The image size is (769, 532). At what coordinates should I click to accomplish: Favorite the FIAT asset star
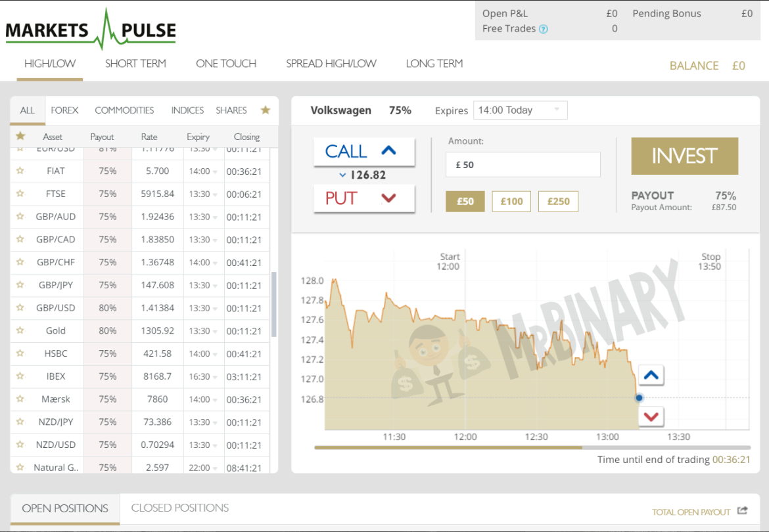coord(20,171)
